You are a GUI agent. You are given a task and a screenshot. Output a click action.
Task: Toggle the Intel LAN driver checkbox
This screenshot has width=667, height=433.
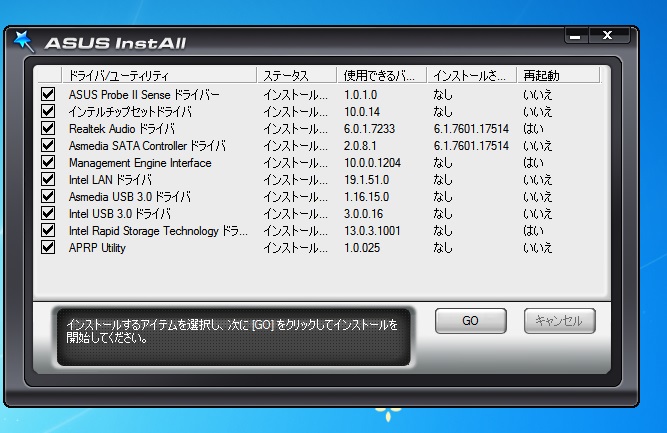coord(48,179)
